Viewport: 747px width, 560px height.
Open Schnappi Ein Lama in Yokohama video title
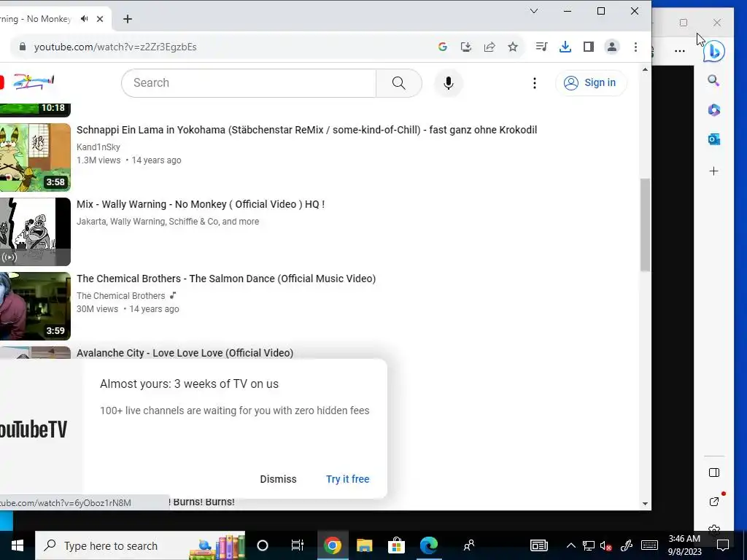coord(307,130)
